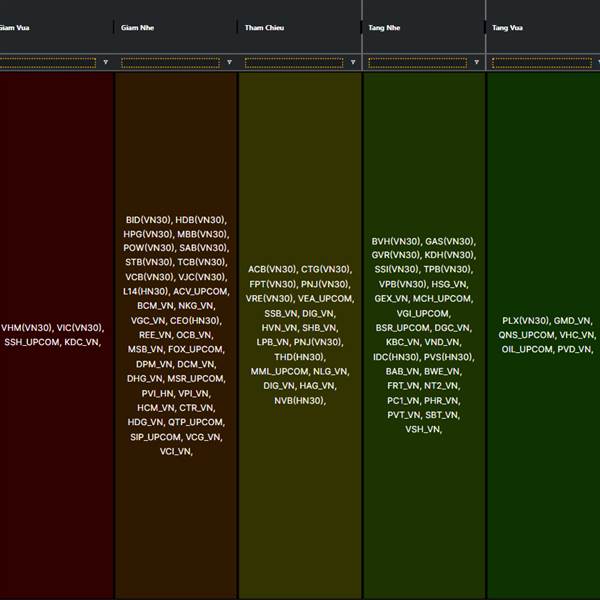Open the Tang Nhe column filter icon
600x600 pixels.
[x=476, y=62]
